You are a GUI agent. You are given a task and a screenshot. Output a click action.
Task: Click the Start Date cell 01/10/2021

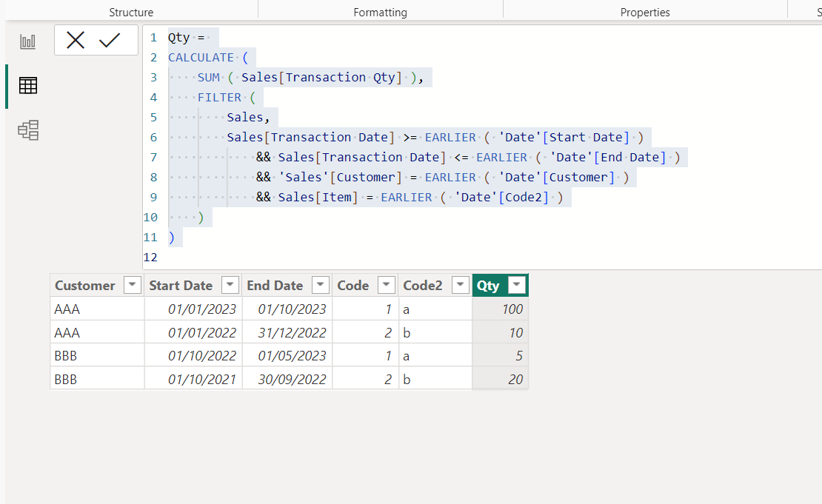193,380
